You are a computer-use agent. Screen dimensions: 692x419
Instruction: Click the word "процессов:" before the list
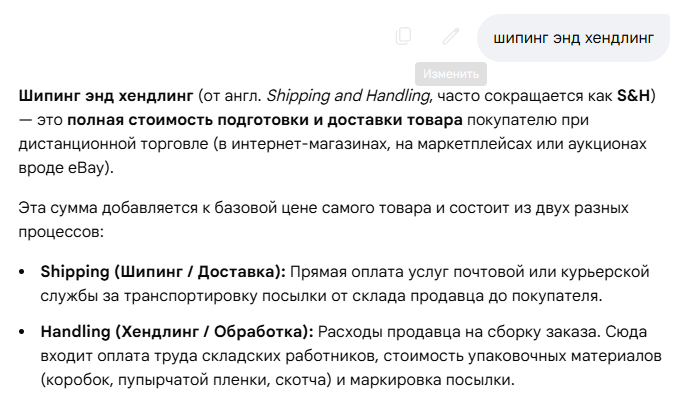[x=61, y=232]
